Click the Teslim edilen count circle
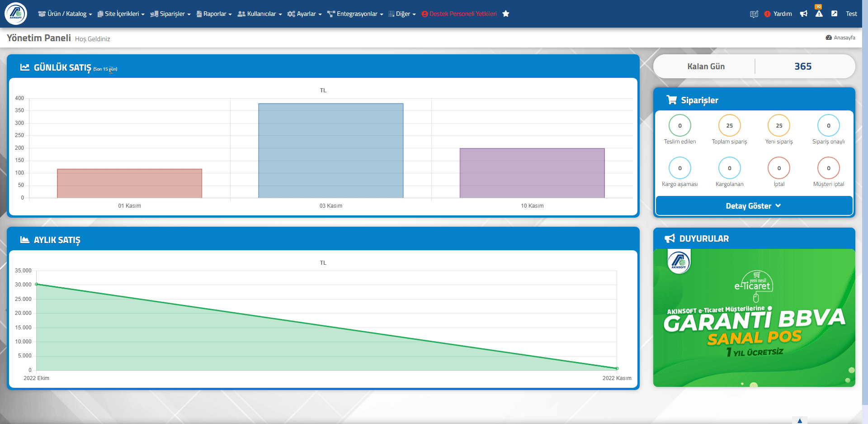868x424 pixels. pyautogui.click(x=680, y=126)
